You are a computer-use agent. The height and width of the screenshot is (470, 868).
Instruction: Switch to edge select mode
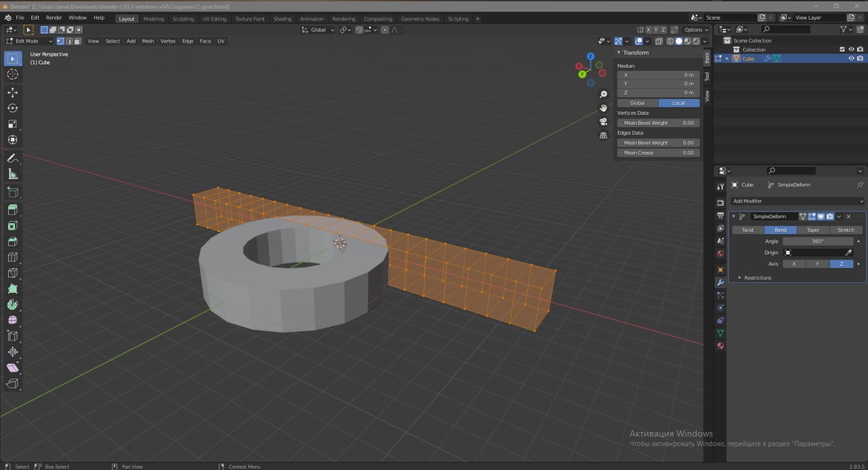[x=68, y=41]
